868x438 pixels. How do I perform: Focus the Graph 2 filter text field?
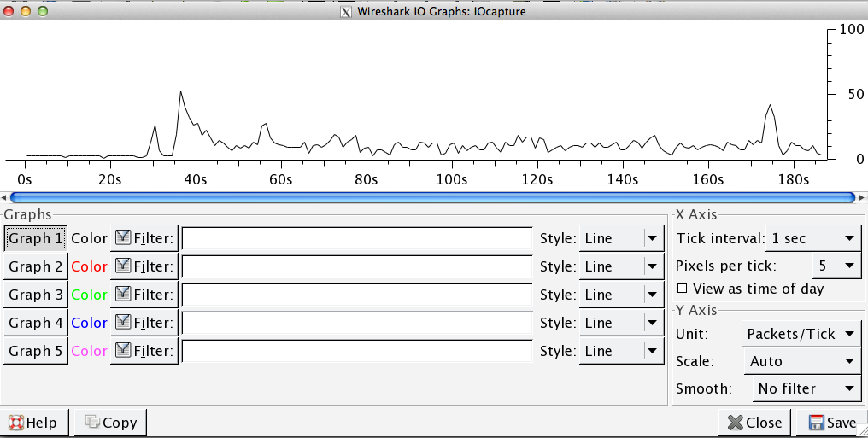tap(357, 266)
